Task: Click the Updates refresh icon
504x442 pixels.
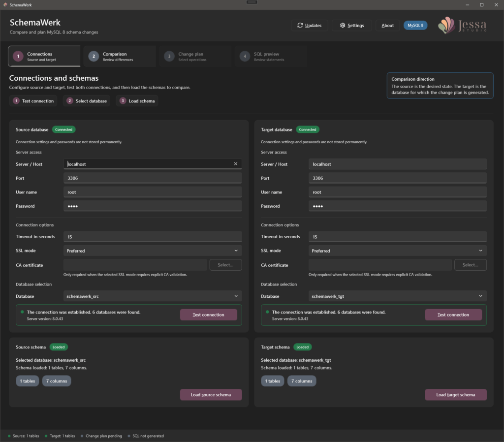Action: (300, 25)
